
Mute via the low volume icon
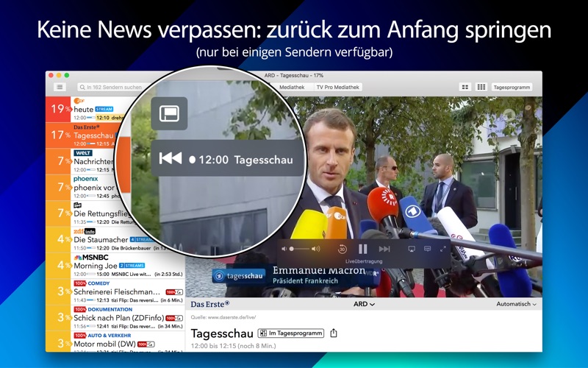pos(284,249)
